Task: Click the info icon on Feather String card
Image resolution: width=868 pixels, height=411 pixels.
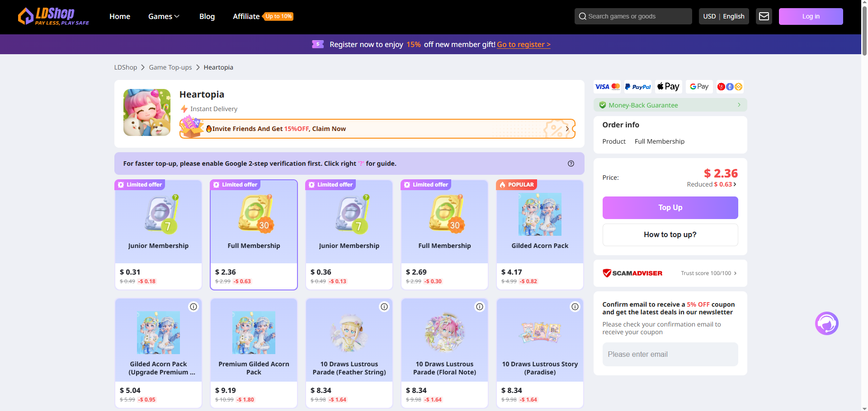Action: coord(384,307)
